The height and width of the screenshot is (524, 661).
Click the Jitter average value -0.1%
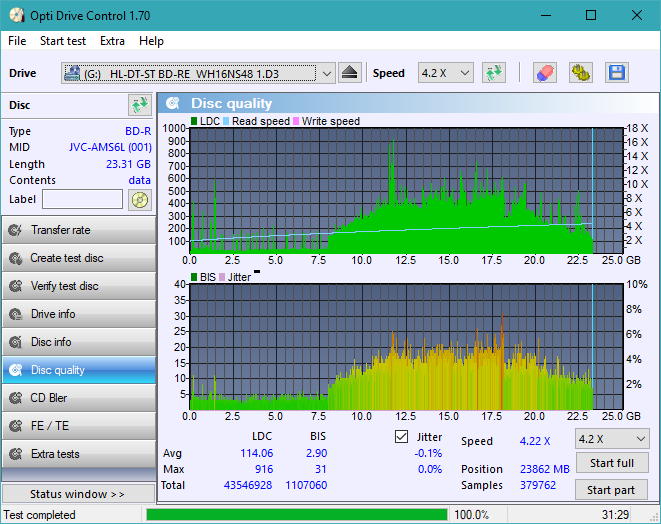(428, 453)
